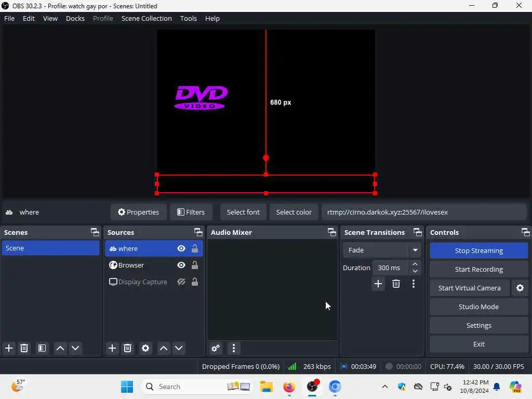Open scene filters icon in Scenes dock
Screen dimensions: 532x399
coord(42,348)
